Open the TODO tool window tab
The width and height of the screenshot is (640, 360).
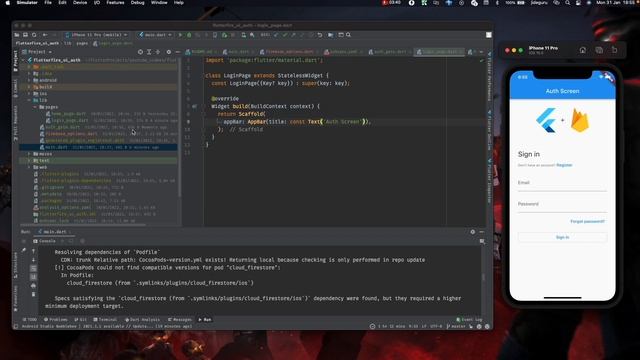click(30, 320)
